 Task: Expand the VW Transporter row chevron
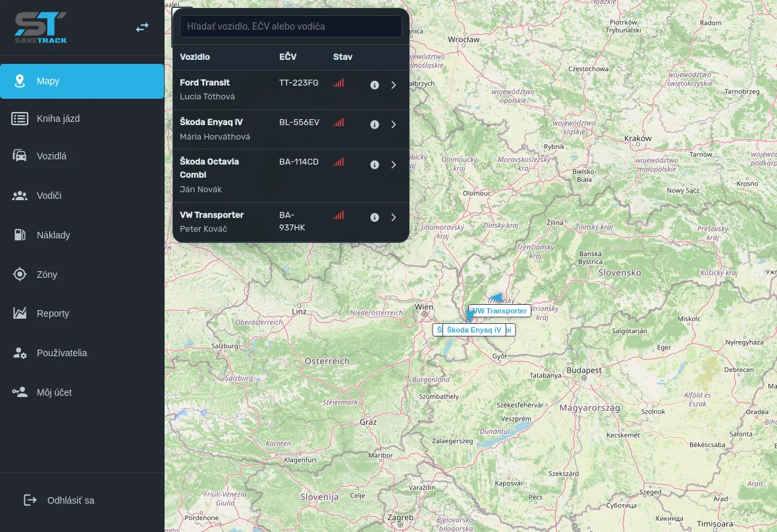click(394, 217)
